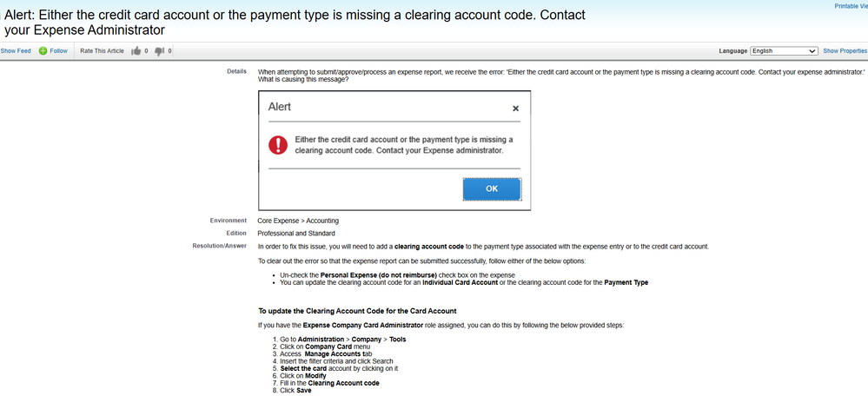Select the Rate This Article label
This screenshot has width=868, height=396.
[102, 51]
